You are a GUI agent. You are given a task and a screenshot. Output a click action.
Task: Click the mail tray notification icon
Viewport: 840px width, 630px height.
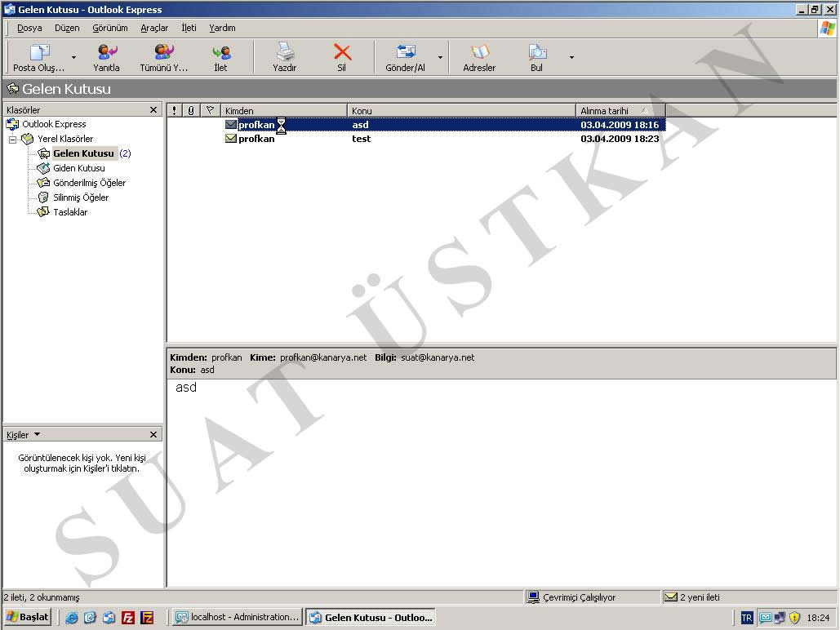pyautogui.click(x=766, y=618)
